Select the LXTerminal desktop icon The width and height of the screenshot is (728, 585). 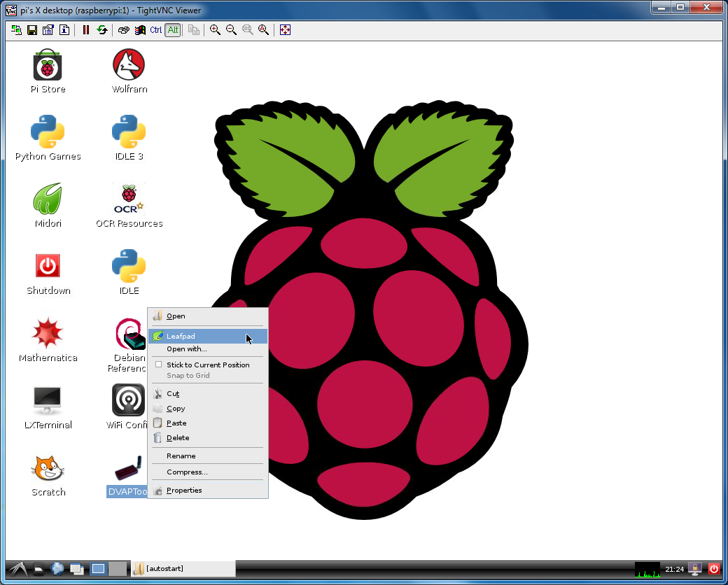[x=48, y=408]
